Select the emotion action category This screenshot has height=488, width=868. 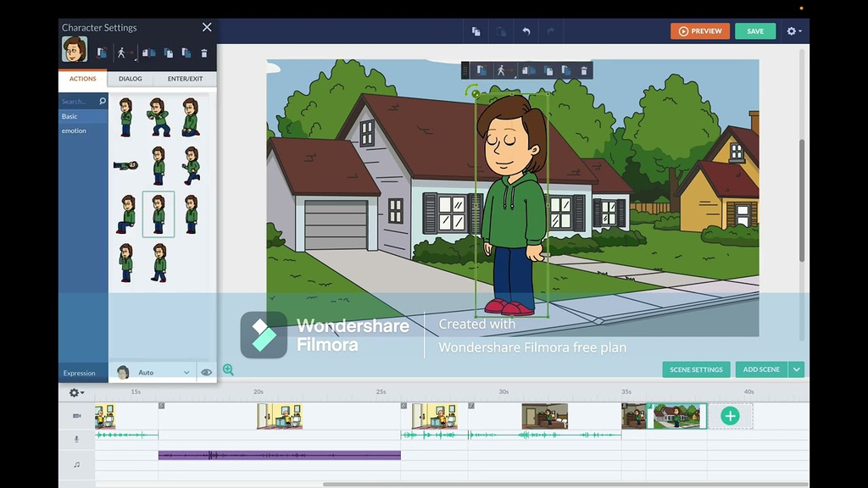pyautogui.click(x=83, y=130)
